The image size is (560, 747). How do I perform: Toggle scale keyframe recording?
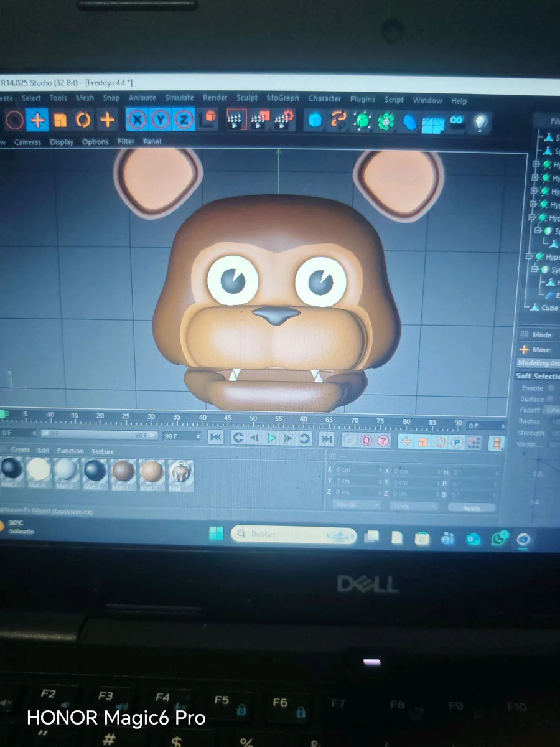click(423, 441)
